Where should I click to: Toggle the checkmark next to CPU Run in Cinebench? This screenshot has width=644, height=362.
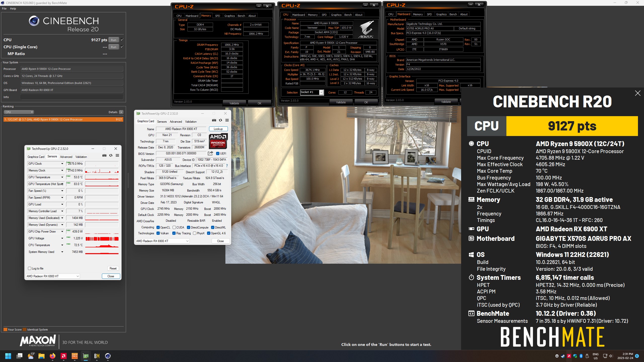[x=122, y=39]
